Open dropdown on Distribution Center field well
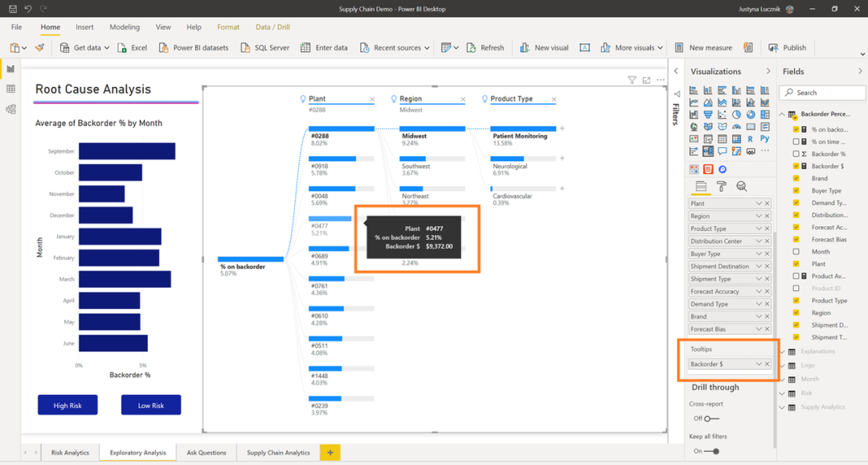This screenshot has width=868, height=465. pyautogui.click(x=759, y=241)
